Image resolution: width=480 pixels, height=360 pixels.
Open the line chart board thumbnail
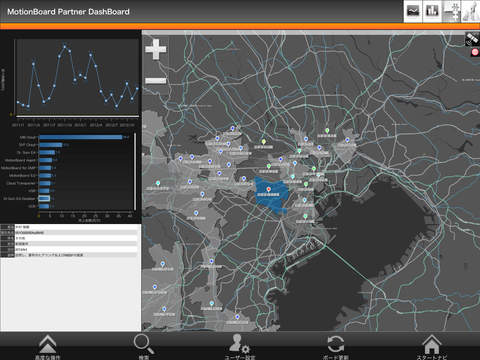[413, 11]
